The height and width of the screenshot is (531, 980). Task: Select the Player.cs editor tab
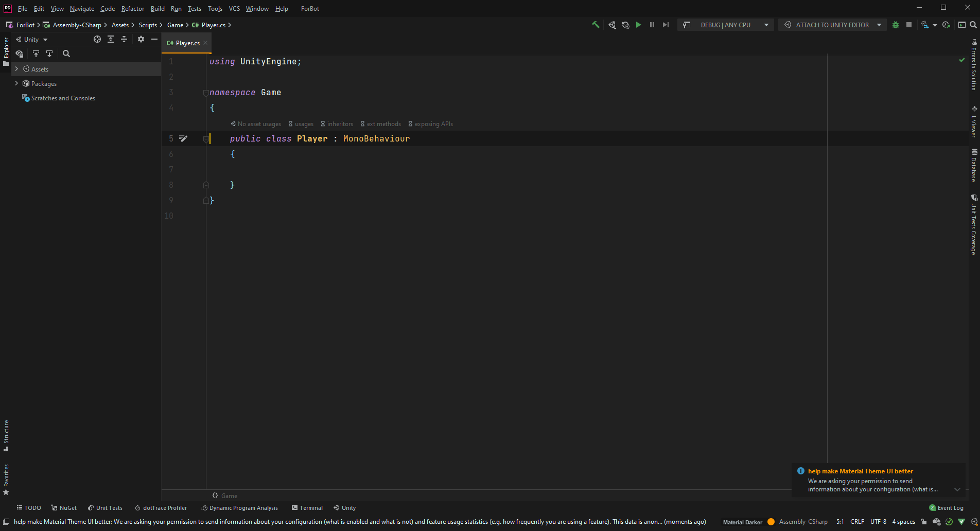184,43
